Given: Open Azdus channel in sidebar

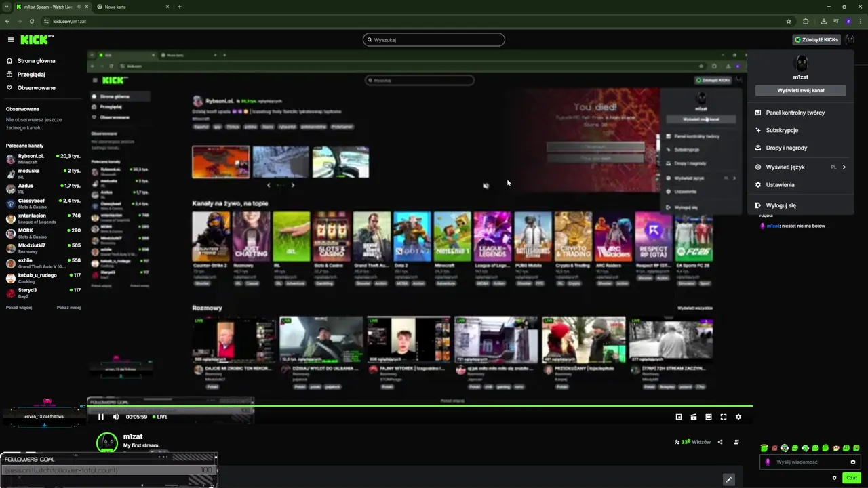Looking at the screenshot, I should click(43, 188).
